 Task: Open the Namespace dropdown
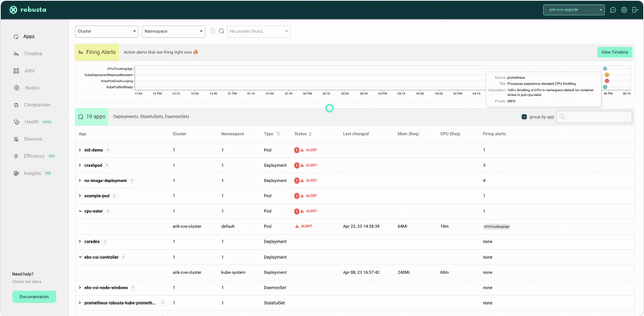[x=173, y=31]
